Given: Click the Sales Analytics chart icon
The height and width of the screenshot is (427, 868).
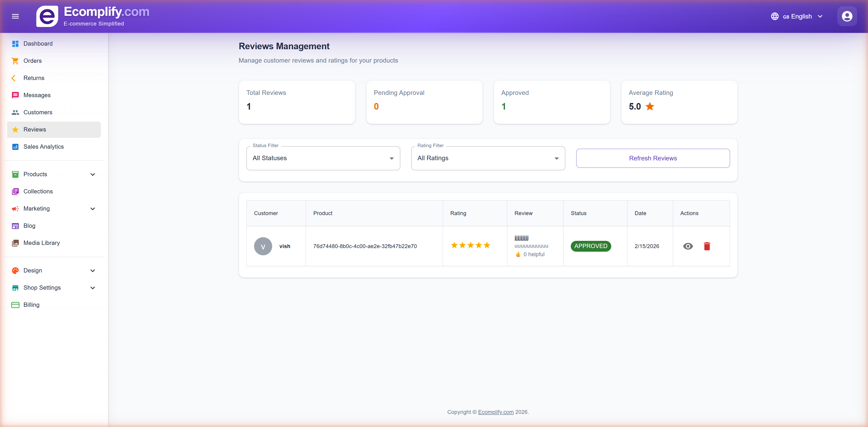Looking at the screenshot, I should point(15,147).
